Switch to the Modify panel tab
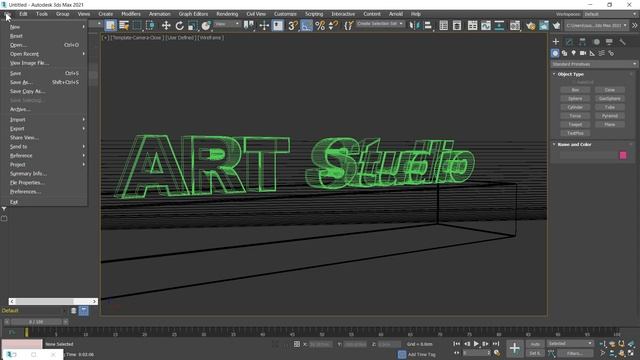Screen dimensions: 640x360 [569, 42]
